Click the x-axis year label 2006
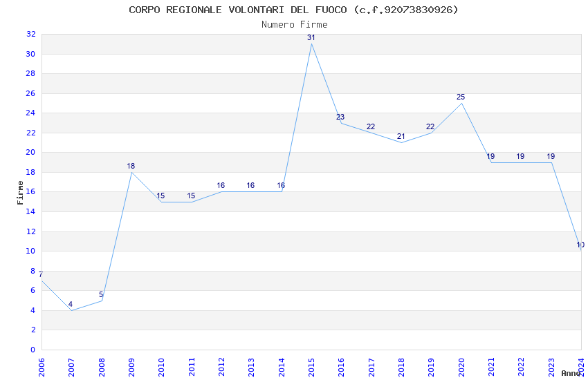Screen dimensions: 588x380 click(42, 368)
